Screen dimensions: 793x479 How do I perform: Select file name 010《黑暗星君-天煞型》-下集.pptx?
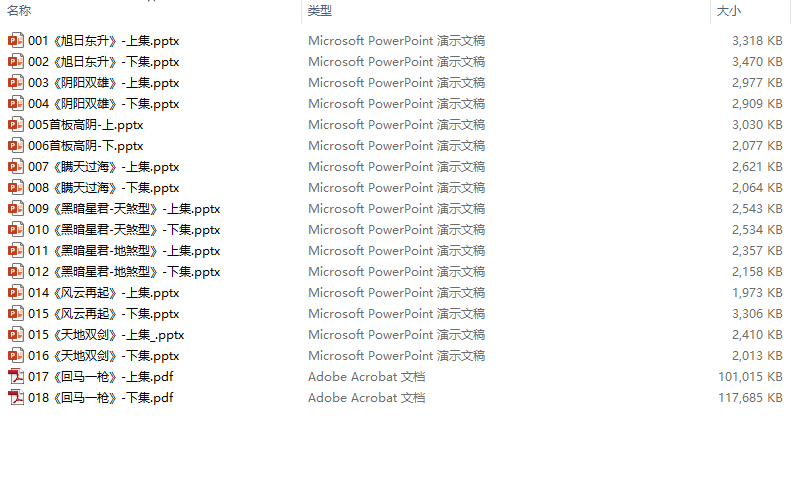point(124,230)
